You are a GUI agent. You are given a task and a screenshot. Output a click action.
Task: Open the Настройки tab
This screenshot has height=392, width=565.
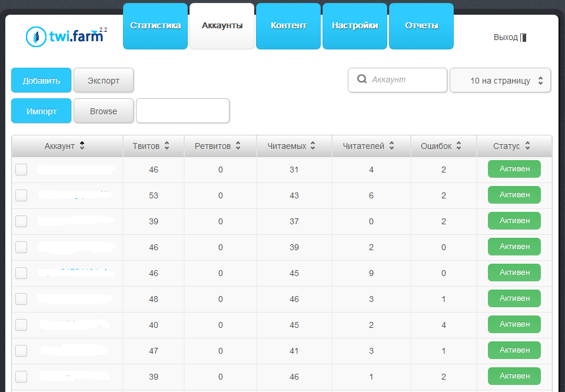(x=355, y=26)
